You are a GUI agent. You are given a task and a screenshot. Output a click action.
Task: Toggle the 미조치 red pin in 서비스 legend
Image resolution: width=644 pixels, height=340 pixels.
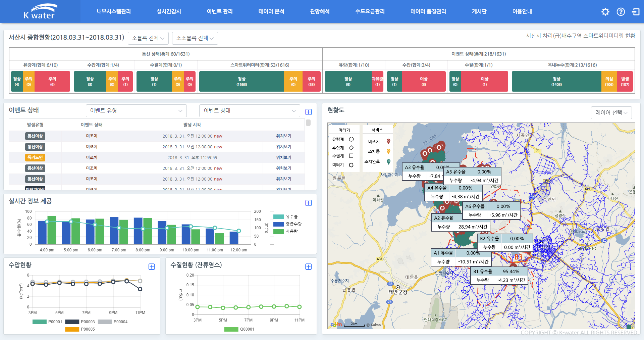click(388, 141)
